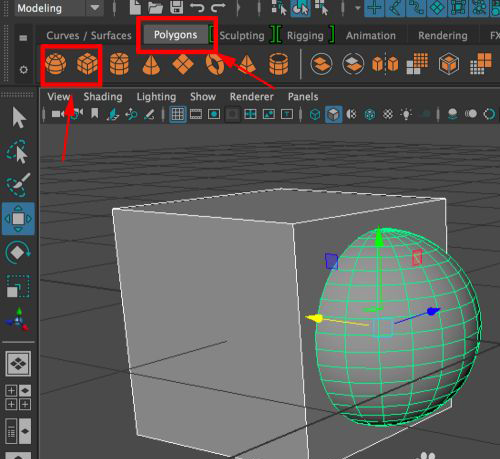Toggle the plus-shaped selection mask icon

pos(374,8)
